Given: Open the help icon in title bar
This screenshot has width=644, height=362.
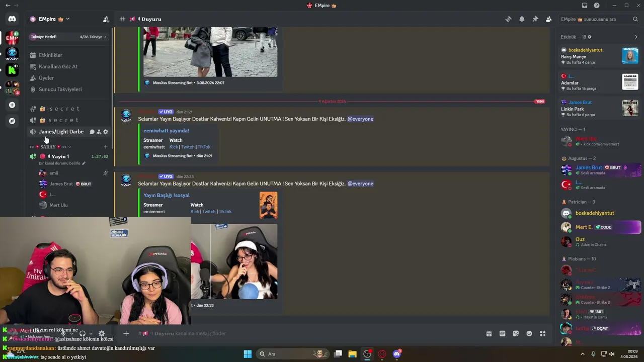Looking at the screenshot, I should (x=597, y=6).
